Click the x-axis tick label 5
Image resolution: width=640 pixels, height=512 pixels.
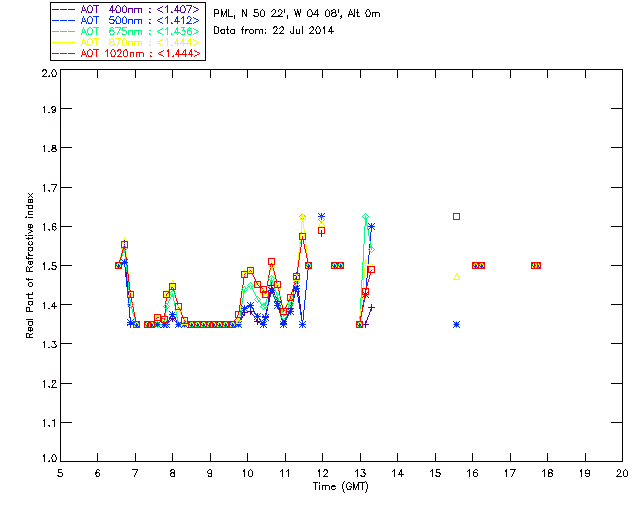[60, 473]
